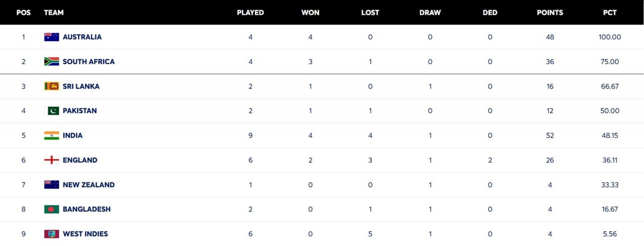The height and width of the screenshot is (246, 644).
Task: Click the South Africa flag icon
Action: pos(52,61)
